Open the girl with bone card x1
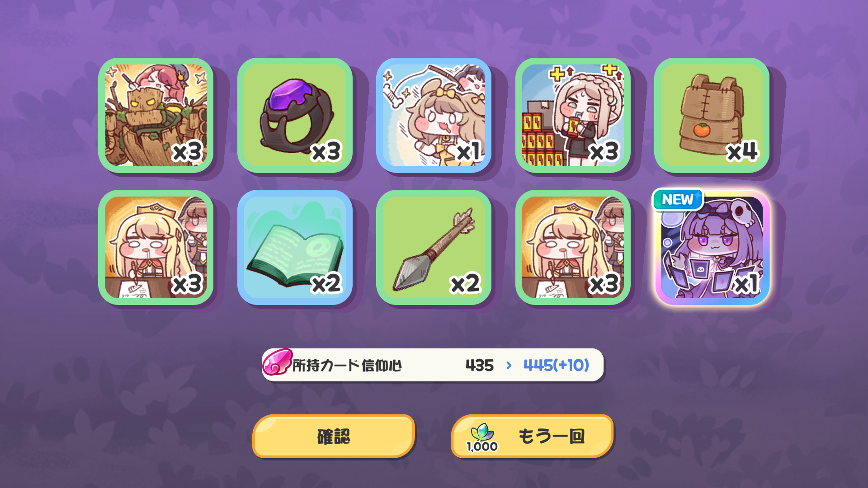Screen dimensions: 868x488 point(434,115)
